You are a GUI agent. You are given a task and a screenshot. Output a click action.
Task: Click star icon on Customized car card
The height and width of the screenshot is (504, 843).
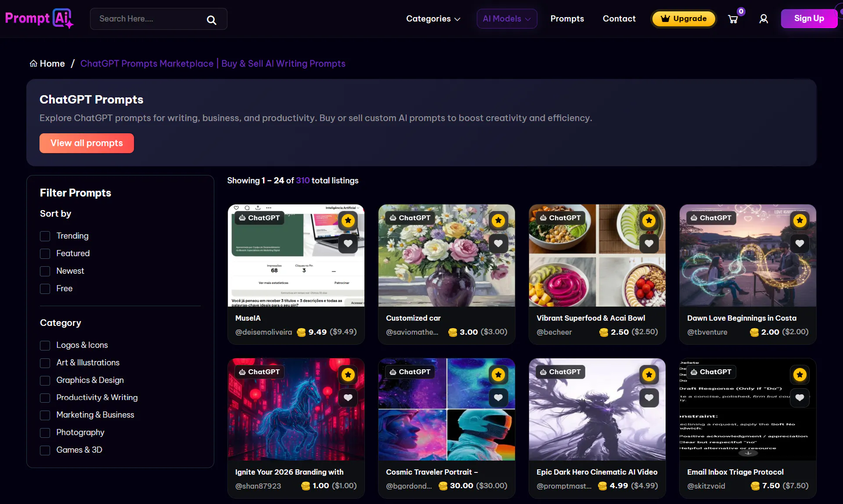(x=498, y=220)
